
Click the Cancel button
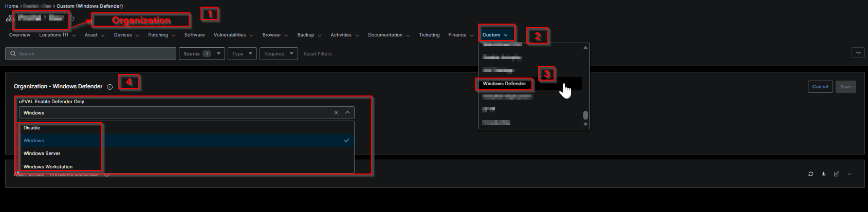(820, 87)
